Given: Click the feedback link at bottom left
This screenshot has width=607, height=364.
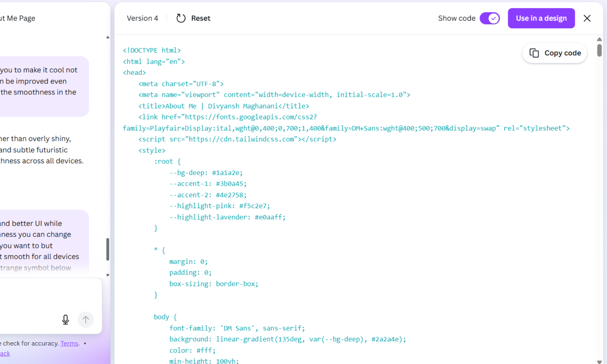Looking at the screenshot, I should coord(5,353).
